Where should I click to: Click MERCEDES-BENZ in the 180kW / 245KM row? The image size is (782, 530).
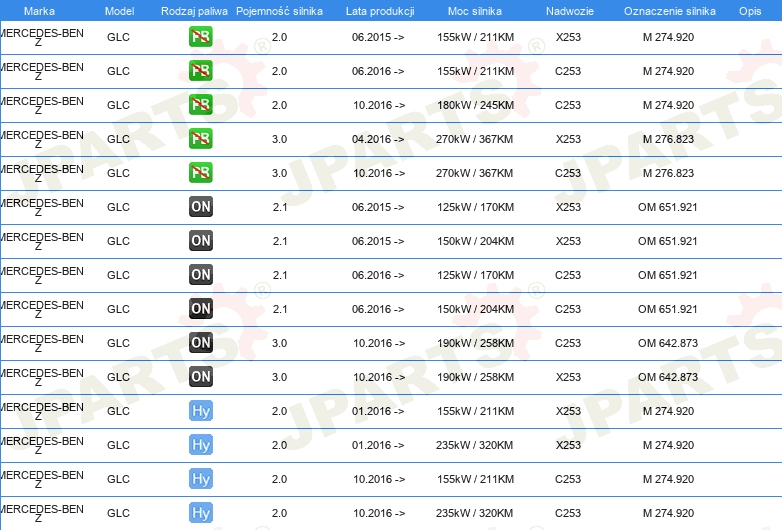click(41, 105)
